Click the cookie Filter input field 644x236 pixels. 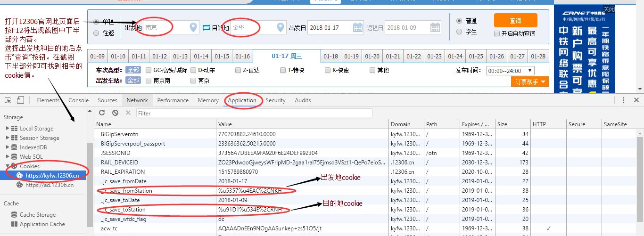coord(254,113)
